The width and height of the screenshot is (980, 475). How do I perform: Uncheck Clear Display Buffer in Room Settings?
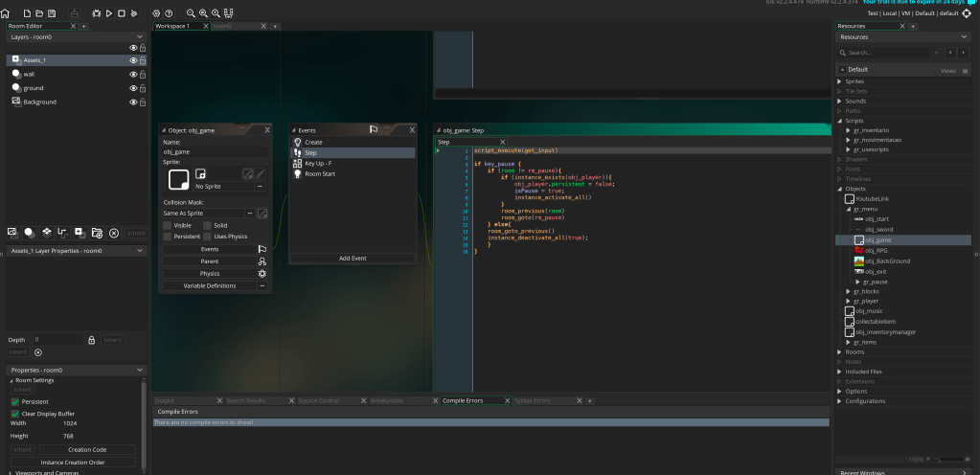[15, 414]
